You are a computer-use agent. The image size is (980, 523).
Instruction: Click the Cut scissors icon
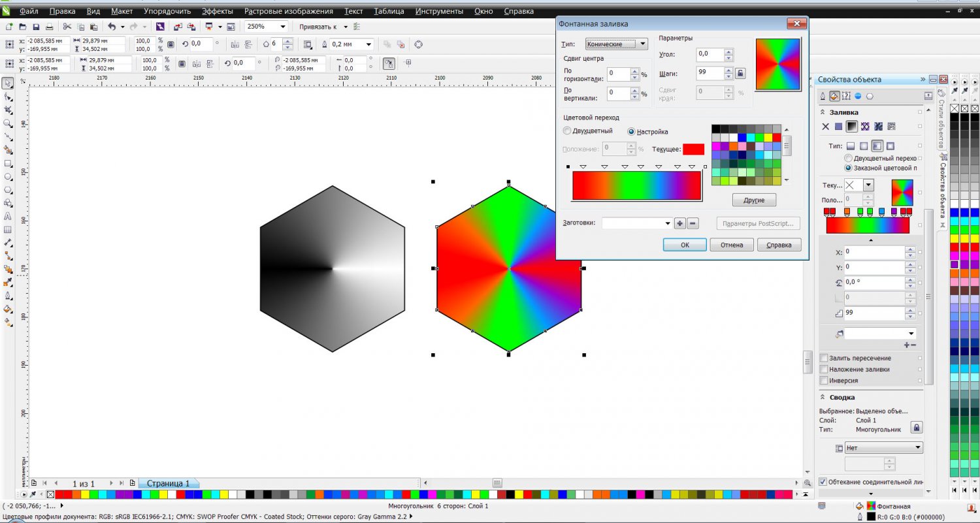[x=67, y=27]
